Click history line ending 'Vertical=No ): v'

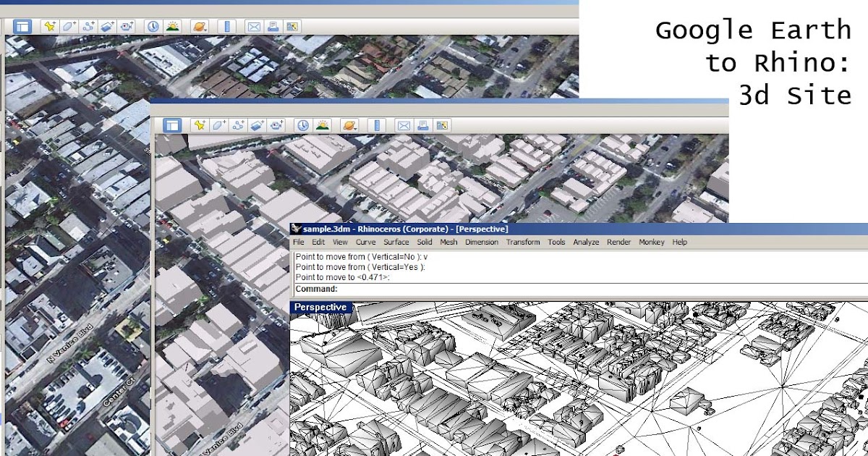[x=362, y=257]
